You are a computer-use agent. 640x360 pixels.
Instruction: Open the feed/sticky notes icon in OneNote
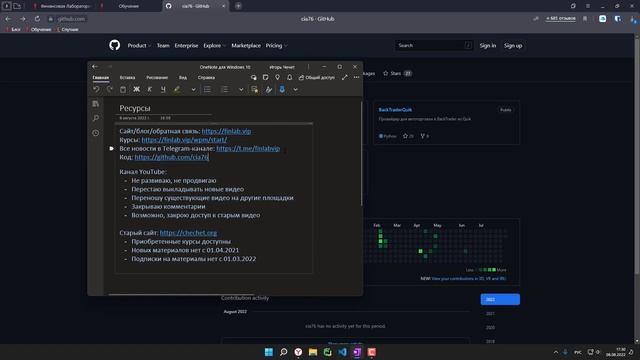(265, 77)
